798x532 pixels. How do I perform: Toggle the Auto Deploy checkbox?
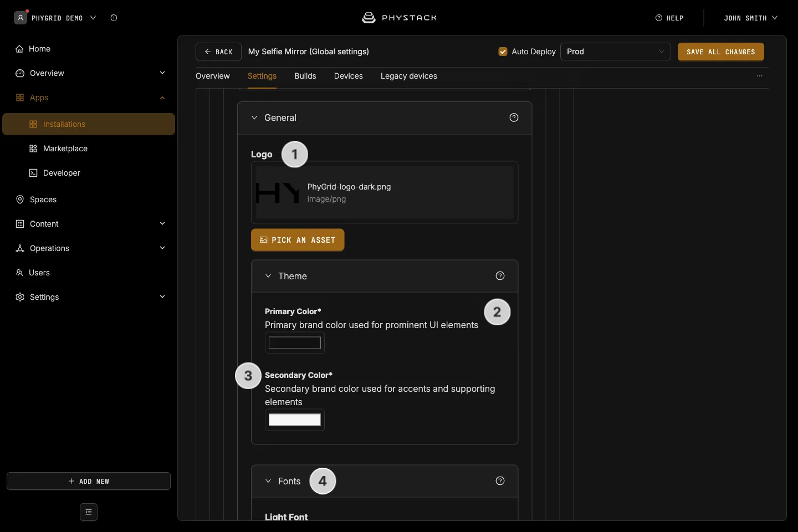pyautogui.click(x=503, y=52)
